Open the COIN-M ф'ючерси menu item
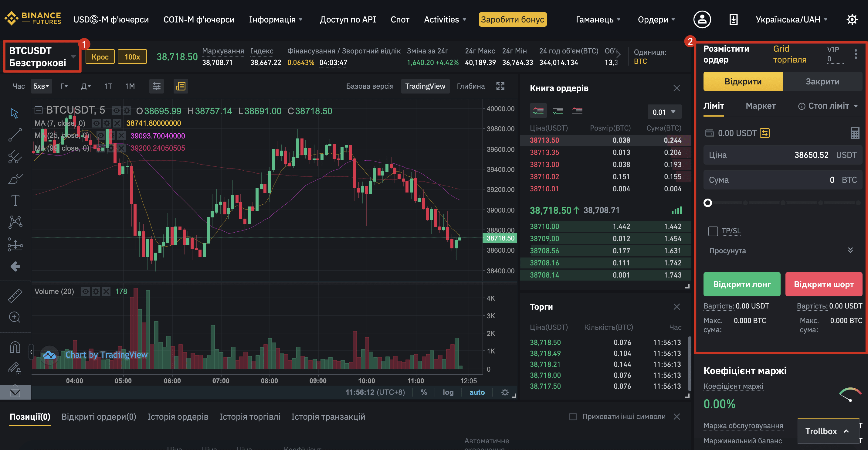This screenshot has height=450, width=868. pyautogui.click(x=199, y=19)
